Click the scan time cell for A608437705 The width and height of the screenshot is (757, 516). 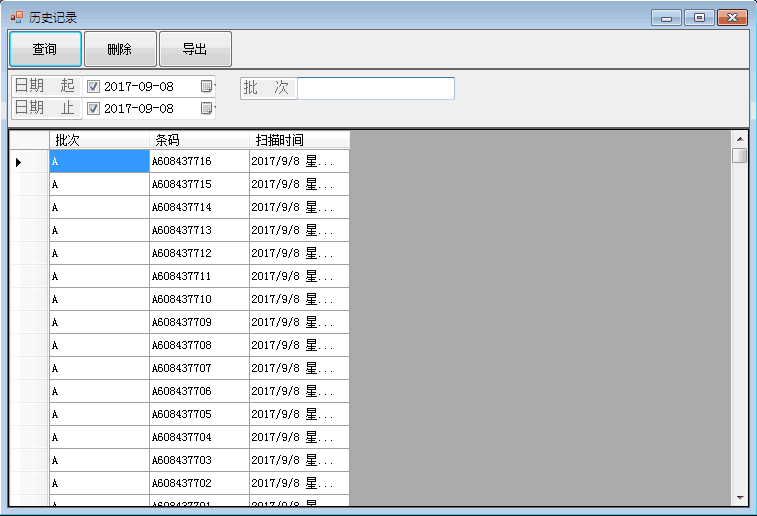coord(299,415)
